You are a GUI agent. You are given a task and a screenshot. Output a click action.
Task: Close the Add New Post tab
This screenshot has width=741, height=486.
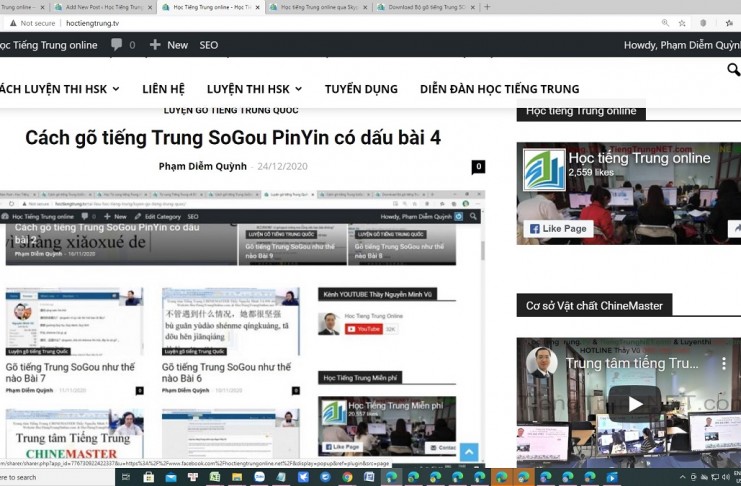click(x=150, y=7)
